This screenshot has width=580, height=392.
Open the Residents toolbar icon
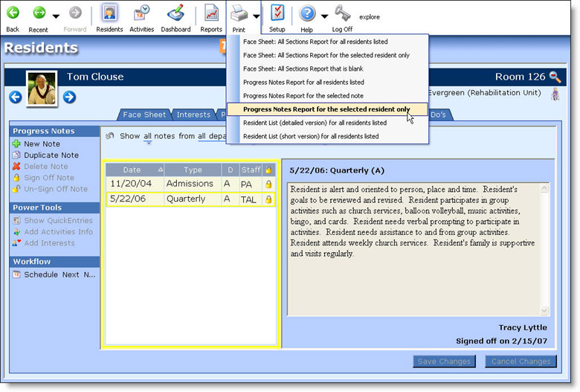point(109,13)
